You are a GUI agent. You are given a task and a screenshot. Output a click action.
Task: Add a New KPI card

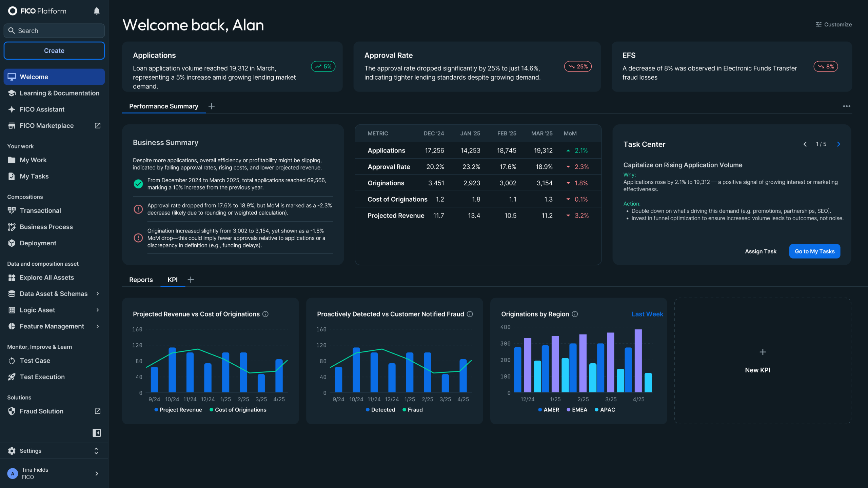763,361
